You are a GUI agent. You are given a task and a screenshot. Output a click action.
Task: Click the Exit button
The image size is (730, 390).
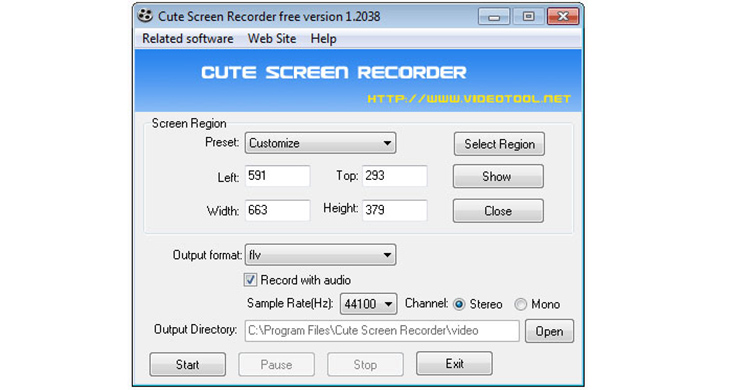click(x=454, y=363)
